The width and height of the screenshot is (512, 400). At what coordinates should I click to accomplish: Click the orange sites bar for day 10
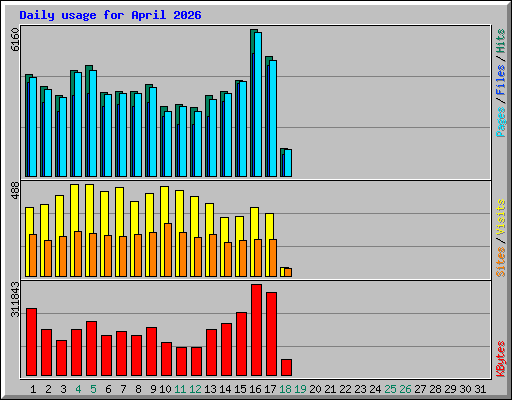(x=168, y=250)
